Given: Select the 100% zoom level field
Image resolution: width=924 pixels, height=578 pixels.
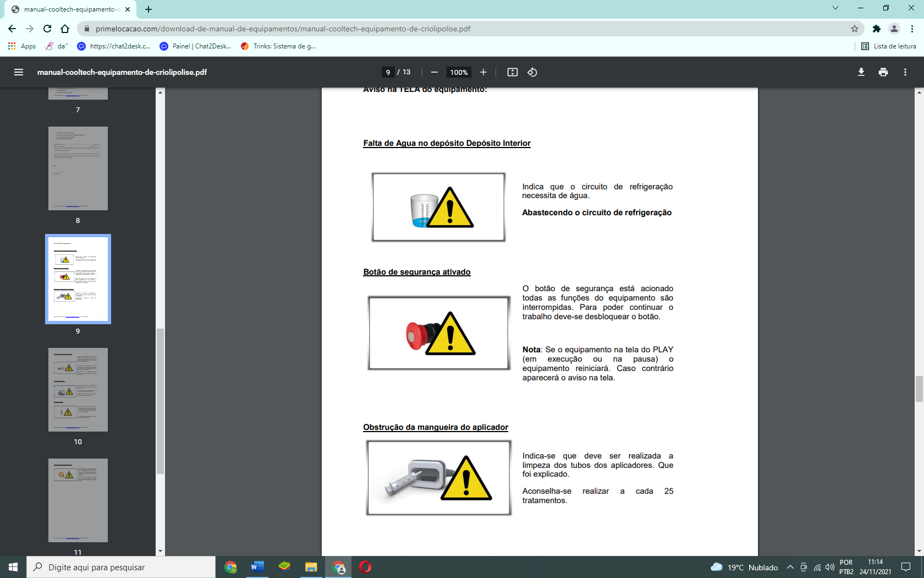Looking at the screenshot, I should click(459, 72).
